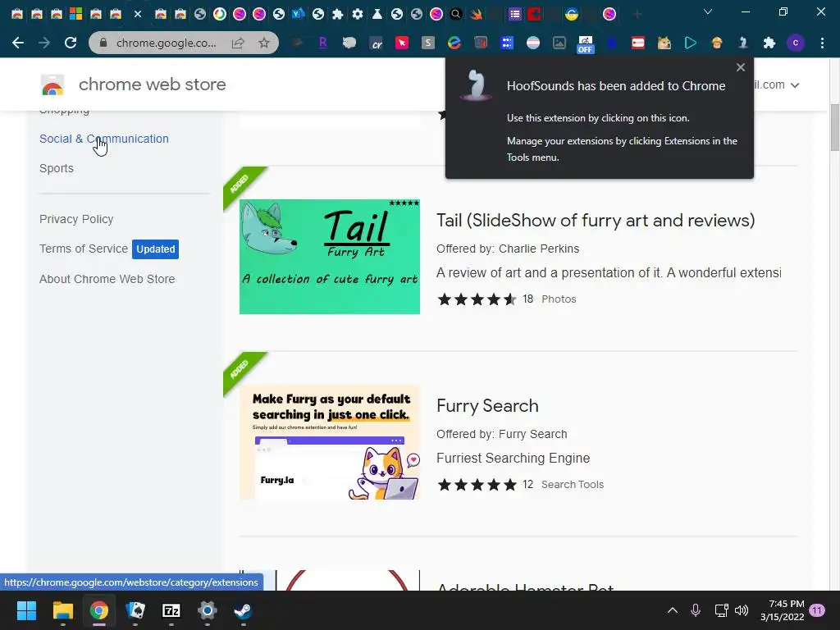Open the Furry Search extension title

point(487,405)
